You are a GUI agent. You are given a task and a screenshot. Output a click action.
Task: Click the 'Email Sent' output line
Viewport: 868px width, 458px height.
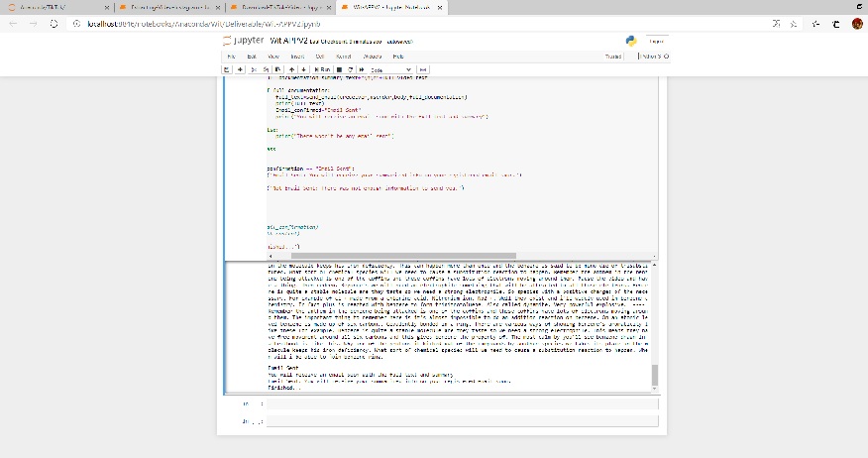(282, 368)
